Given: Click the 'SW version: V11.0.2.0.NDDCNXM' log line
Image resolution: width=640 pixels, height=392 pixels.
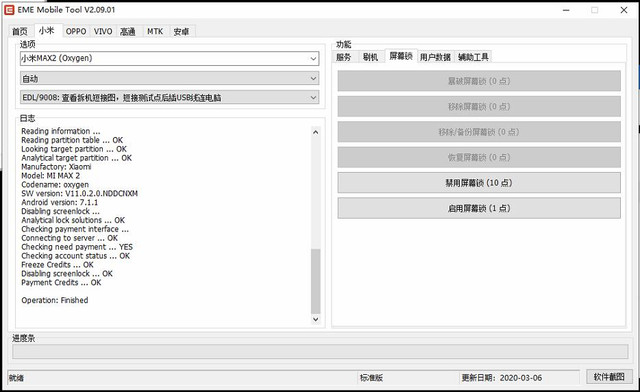Looking at the screenshot, I should tap(80, 194).
